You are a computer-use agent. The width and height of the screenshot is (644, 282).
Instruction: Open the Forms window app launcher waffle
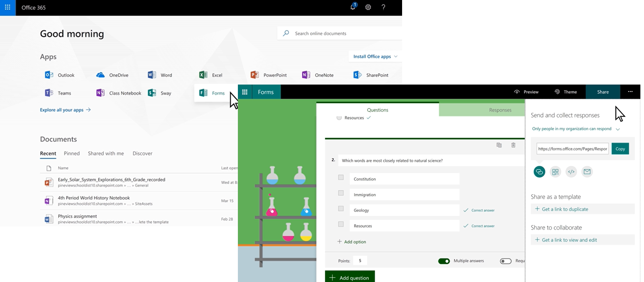point(245,92)
